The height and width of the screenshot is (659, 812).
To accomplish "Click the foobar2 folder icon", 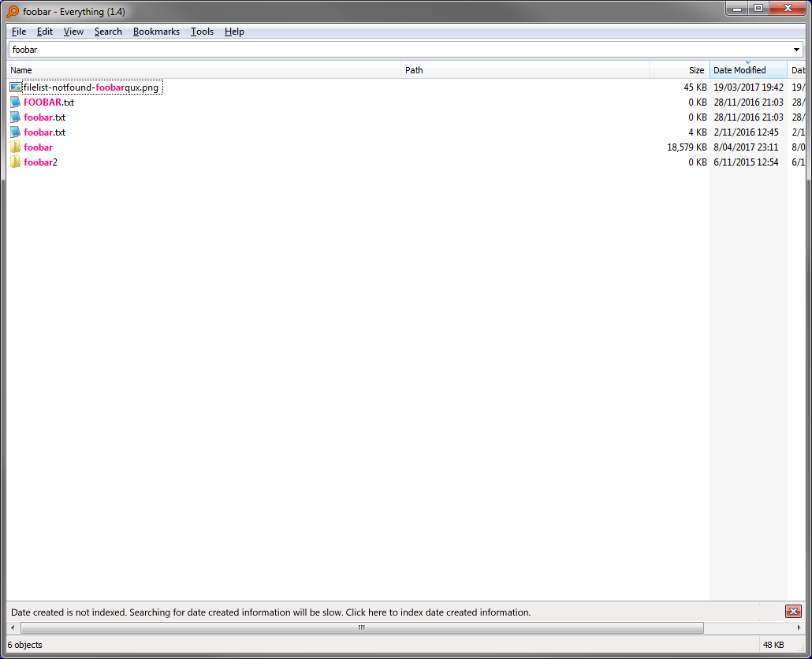I will point(15,162).
